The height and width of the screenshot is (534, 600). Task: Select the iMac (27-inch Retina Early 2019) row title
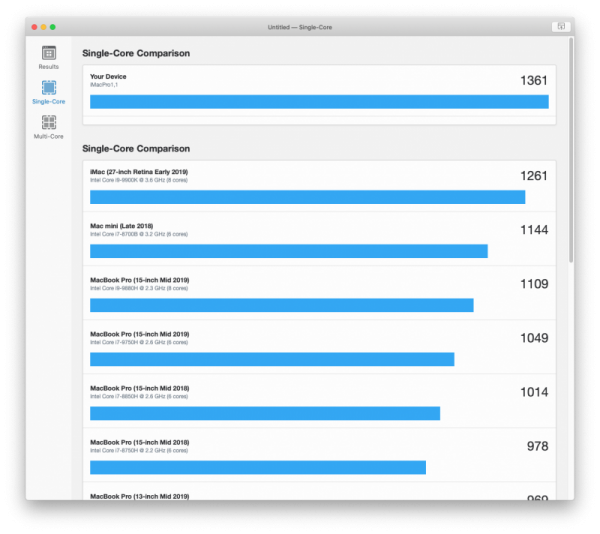(139, 172)
